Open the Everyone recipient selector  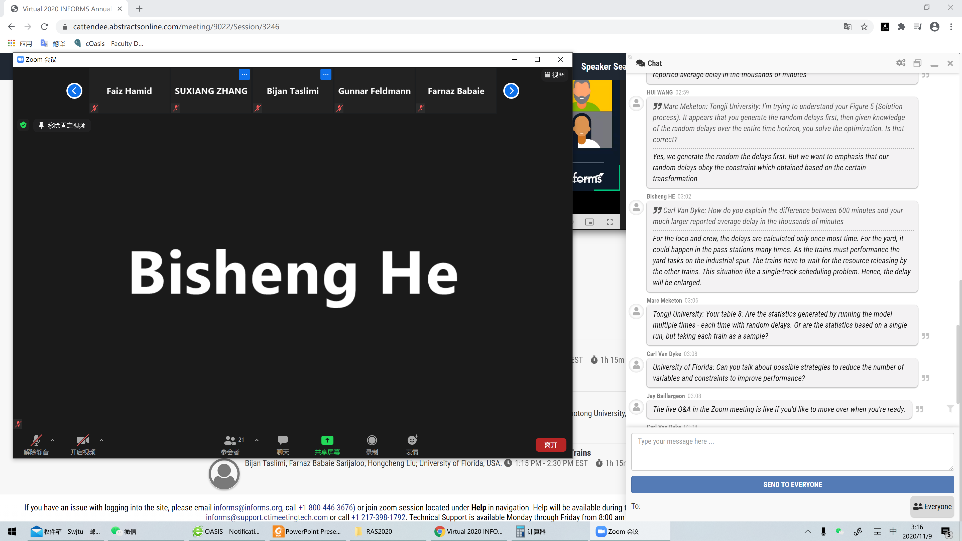pyautogui.click(x=931, y=507)
